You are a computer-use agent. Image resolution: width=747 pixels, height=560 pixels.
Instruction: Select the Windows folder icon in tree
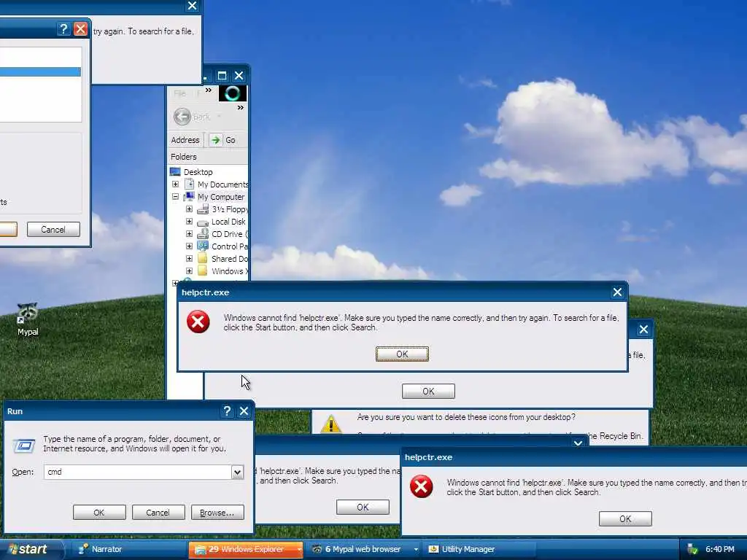pos(203,271)
